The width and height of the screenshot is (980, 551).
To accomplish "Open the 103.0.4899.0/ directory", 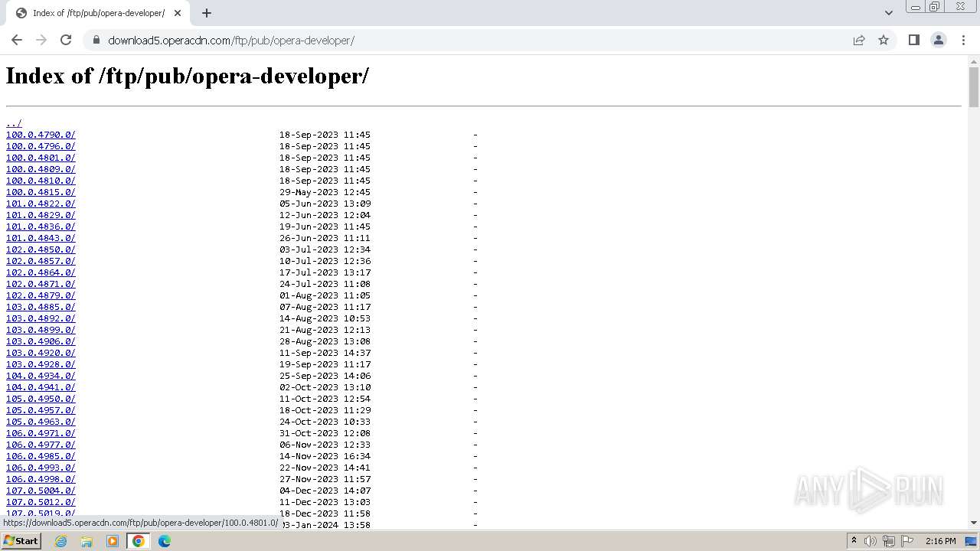I will pyautogui.click(x=41, y=330).
